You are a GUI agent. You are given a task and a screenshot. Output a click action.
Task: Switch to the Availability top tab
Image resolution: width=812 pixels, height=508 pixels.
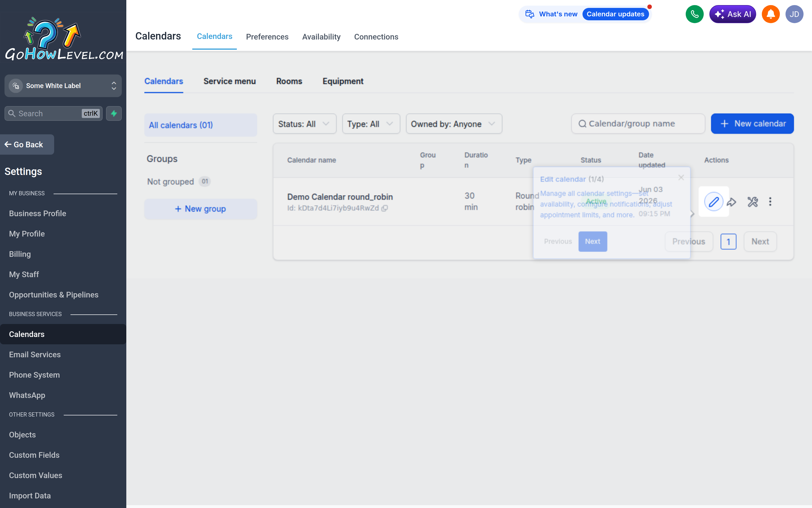tap(321, 37)
